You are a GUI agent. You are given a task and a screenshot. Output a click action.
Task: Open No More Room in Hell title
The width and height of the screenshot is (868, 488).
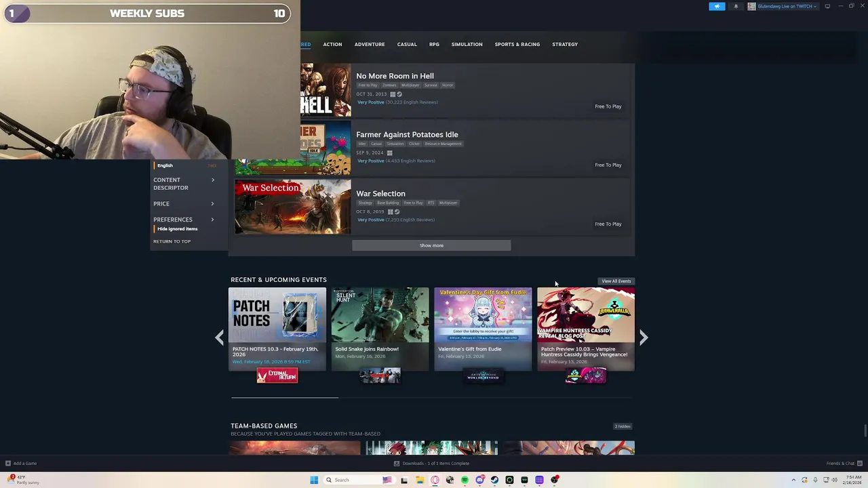[395, 76]
